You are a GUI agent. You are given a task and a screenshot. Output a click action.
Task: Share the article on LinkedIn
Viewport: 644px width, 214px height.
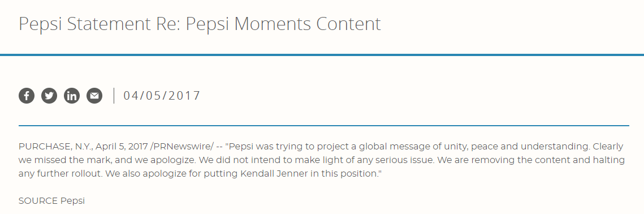72,96
